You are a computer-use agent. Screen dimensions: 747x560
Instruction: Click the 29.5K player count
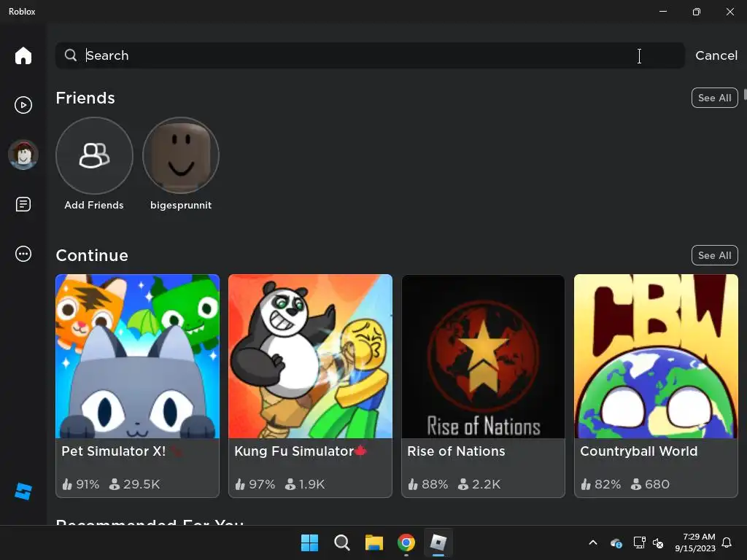(x=134, y=484)
